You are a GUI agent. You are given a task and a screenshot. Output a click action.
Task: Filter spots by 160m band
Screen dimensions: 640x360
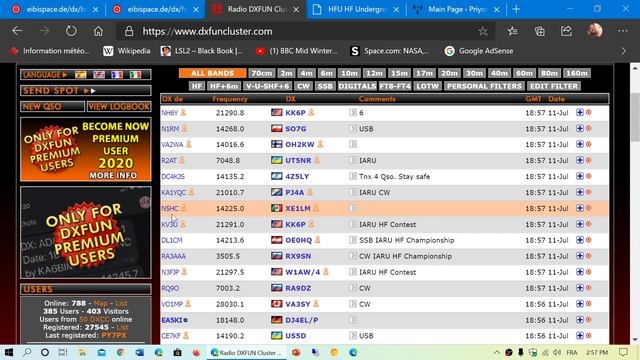pos(576,73)
